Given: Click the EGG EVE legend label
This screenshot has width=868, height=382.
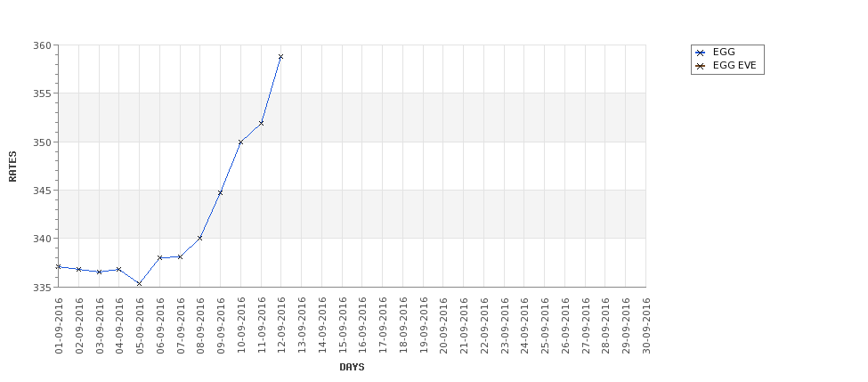Looking at the screenshot, I should [x=734, y=65].
